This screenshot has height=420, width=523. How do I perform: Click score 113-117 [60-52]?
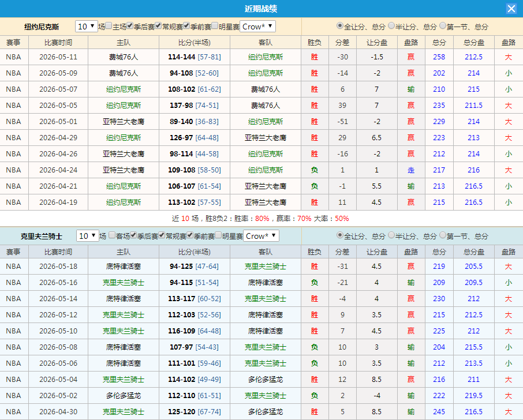click(195, 299)
